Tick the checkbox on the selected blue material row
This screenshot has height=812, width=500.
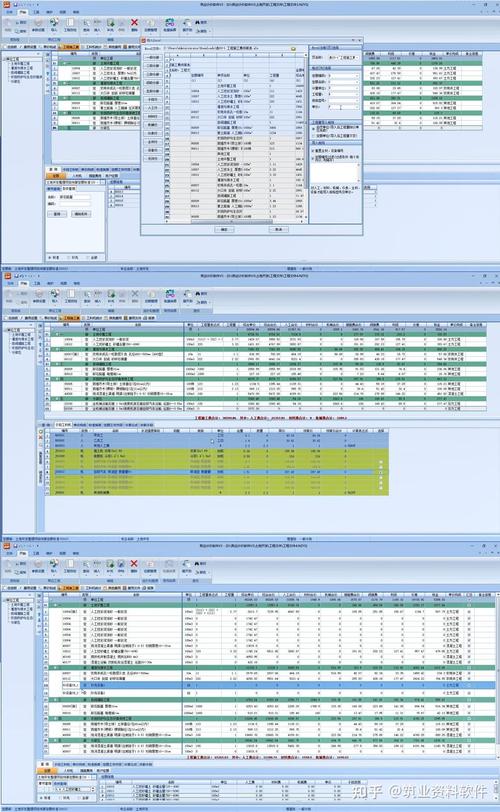[x=381, y=472]
